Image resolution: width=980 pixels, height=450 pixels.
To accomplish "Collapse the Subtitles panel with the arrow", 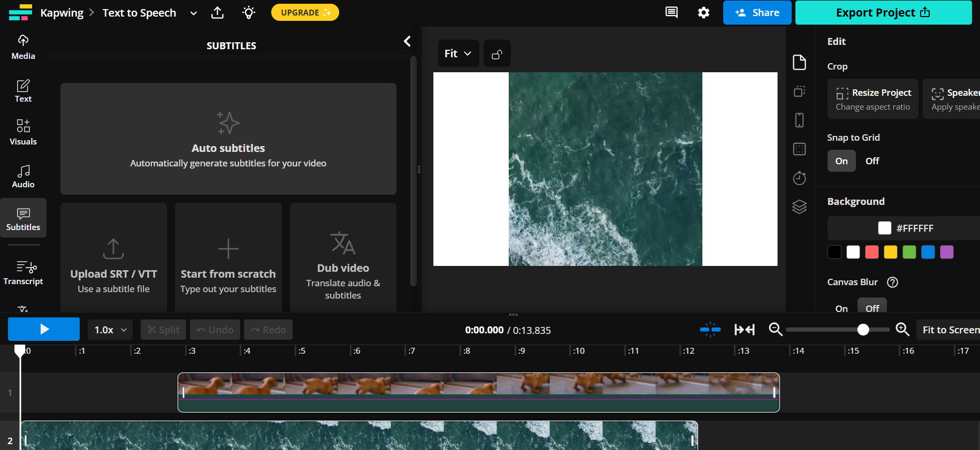I will tap(407, 41).
